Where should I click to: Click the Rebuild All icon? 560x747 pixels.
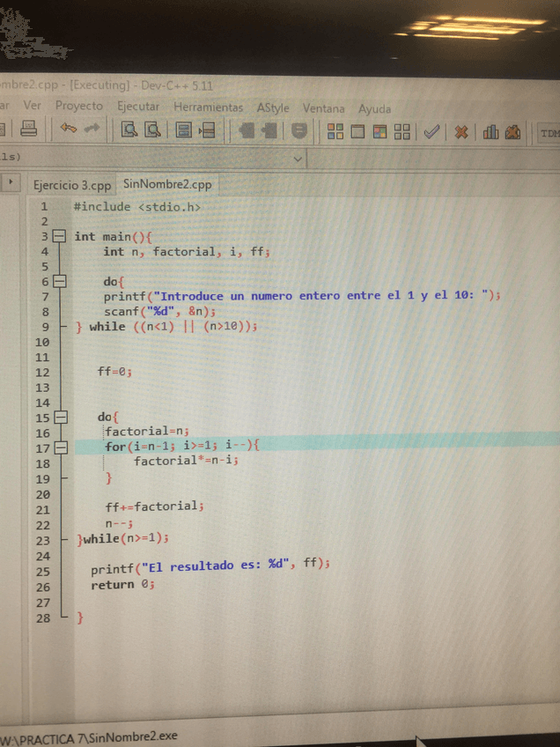coord(402,132)
